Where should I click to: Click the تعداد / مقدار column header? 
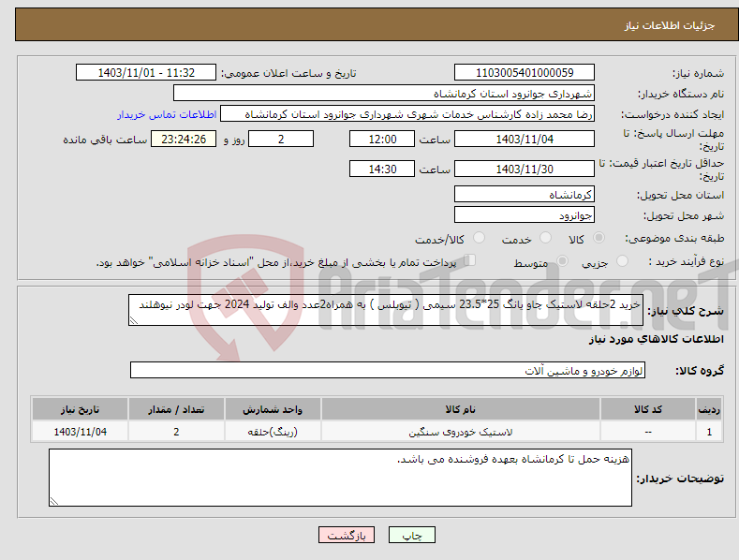176,409
